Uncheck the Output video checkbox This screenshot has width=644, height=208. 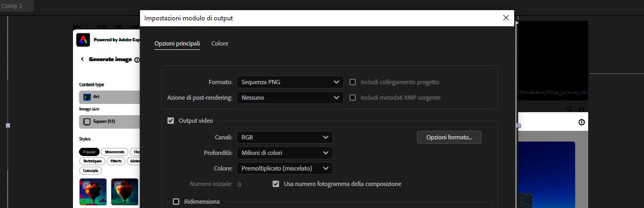(171, 121)
